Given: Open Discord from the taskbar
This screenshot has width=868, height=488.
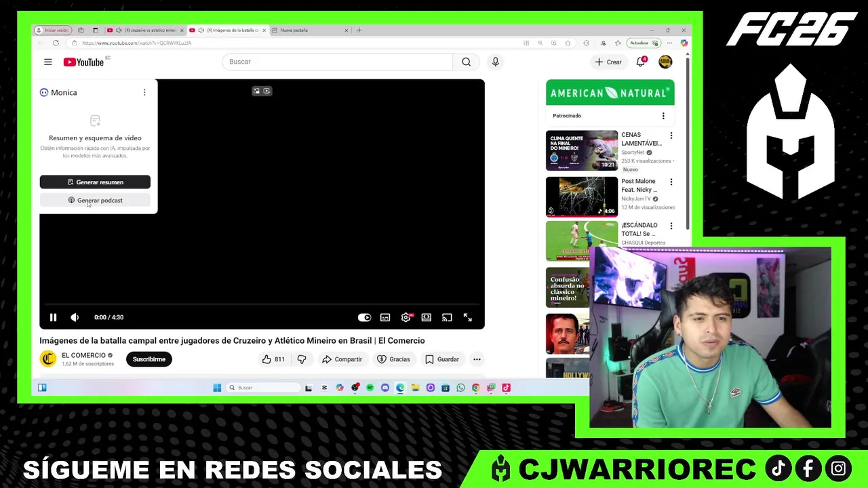Looking at the screenshot, I should [x=385, y=388].
